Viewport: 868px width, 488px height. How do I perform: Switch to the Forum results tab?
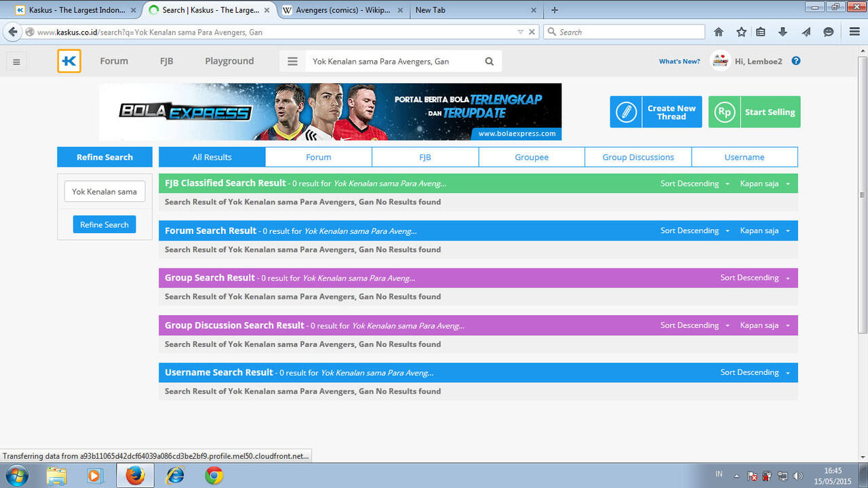319,157
